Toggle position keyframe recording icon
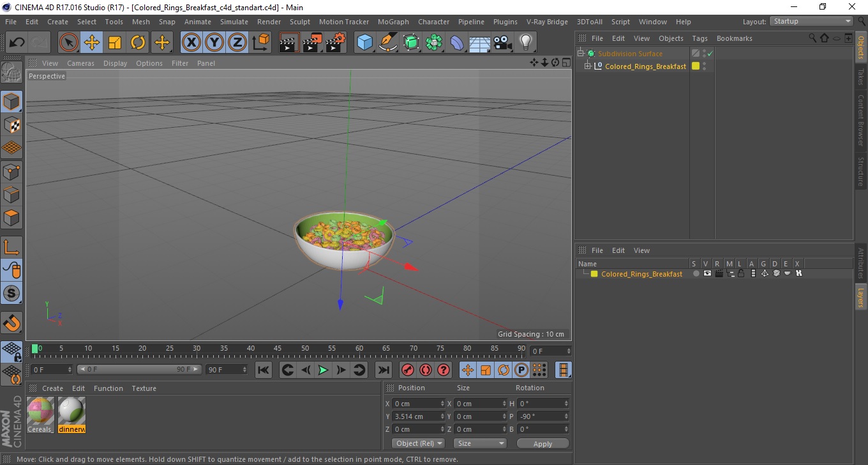The width and height of the screenshot is (868, 465). pos(468,370)
